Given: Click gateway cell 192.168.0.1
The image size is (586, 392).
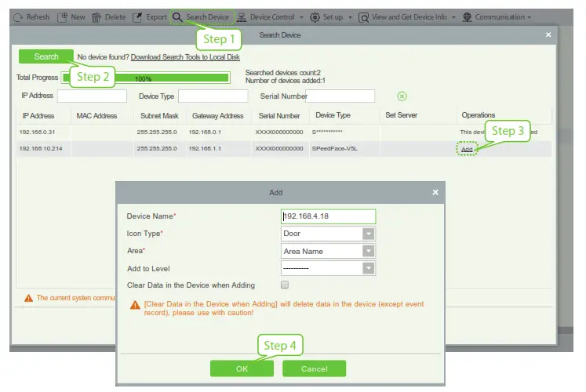Looking at the screenshot, I should 205,132.
